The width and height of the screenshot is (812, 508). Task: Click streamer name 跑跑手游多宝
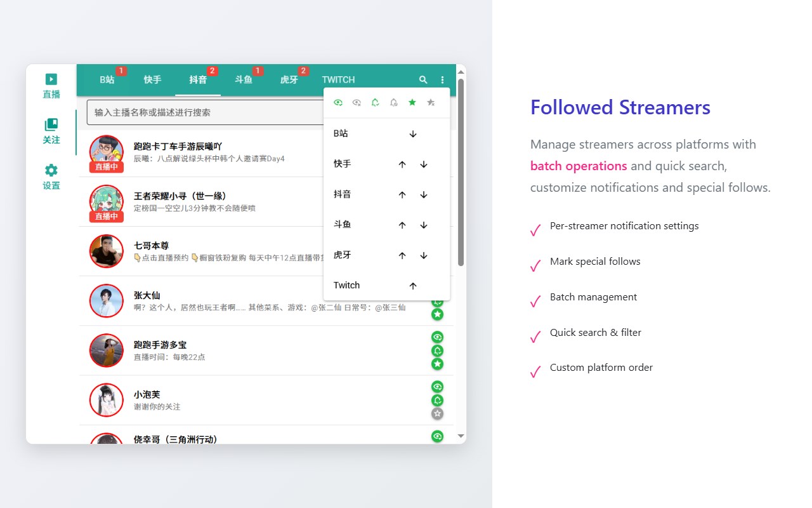(x=160, y=345)
